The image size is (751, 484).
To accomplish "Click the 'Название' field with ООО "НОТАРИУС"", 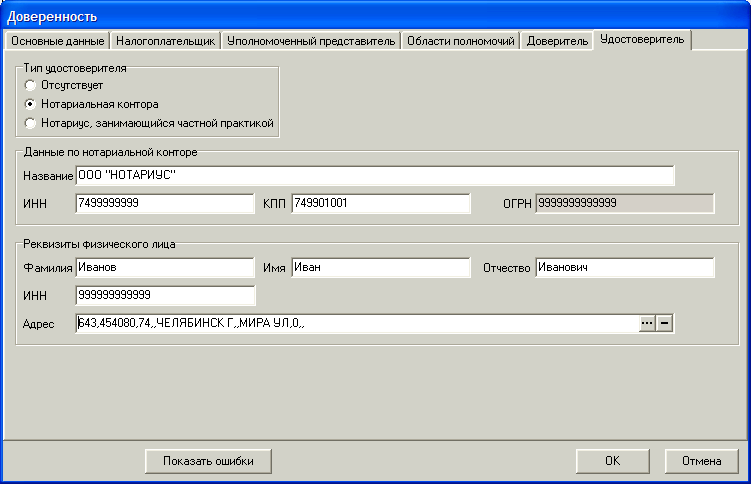I will pos(375,176).
